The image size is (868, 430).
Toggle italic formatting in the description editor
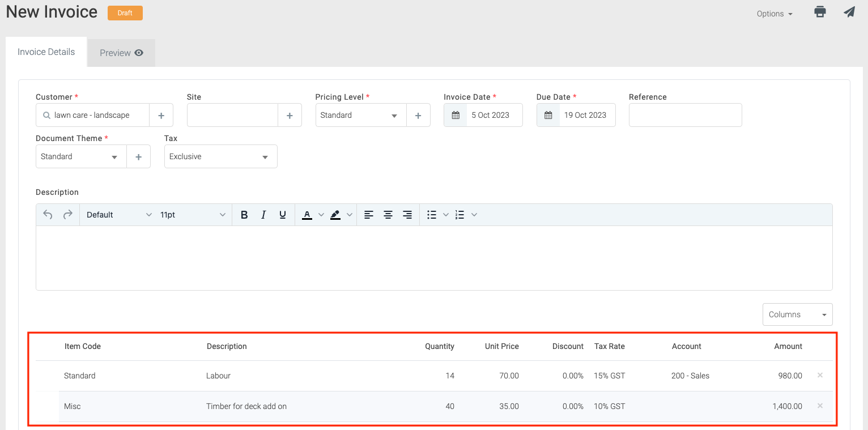(263, 214)
